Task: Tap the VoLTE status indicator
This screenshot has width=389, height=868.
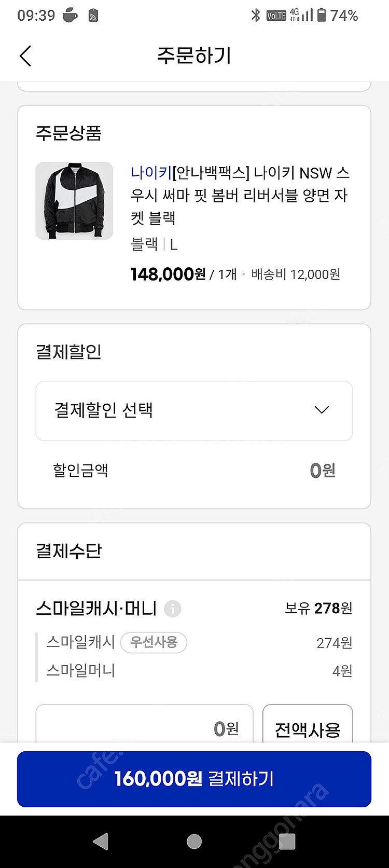Action: pyautogui.click(x=276, y=16)
